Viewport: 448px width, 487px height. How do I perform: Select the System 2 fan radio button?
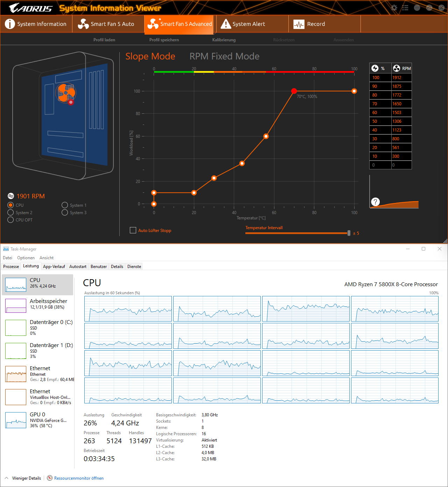point(10,212)
